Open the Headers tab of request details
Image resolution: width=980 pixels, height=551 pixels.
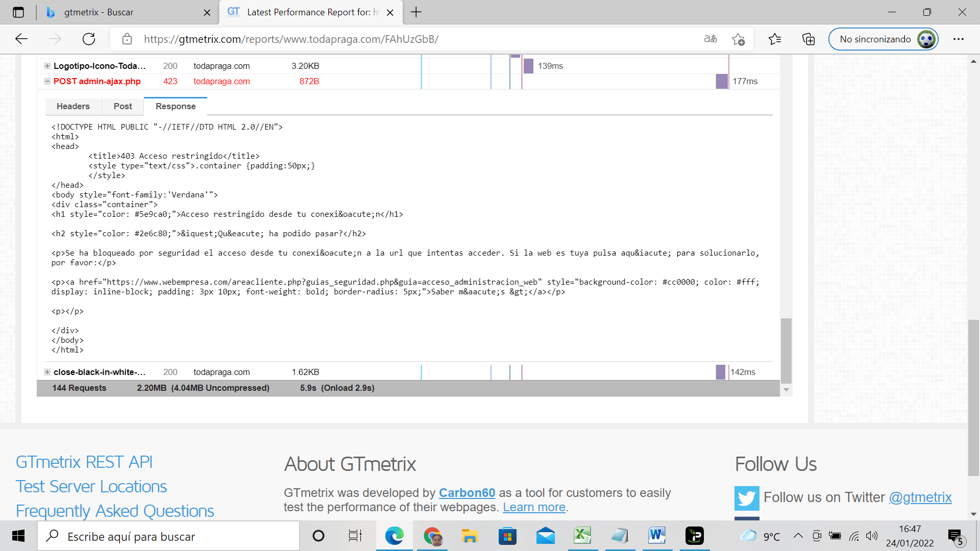73,106
